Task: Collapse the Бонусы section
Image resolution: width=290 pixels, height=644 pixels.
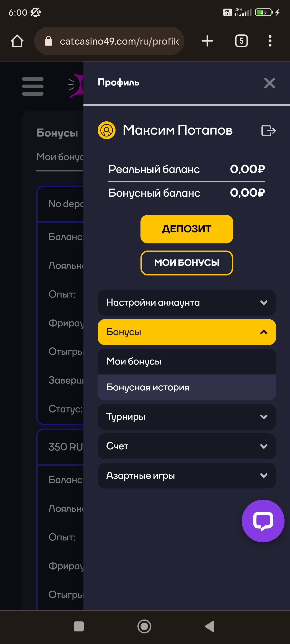Action: pyautogui.click(x=187, y=332)
